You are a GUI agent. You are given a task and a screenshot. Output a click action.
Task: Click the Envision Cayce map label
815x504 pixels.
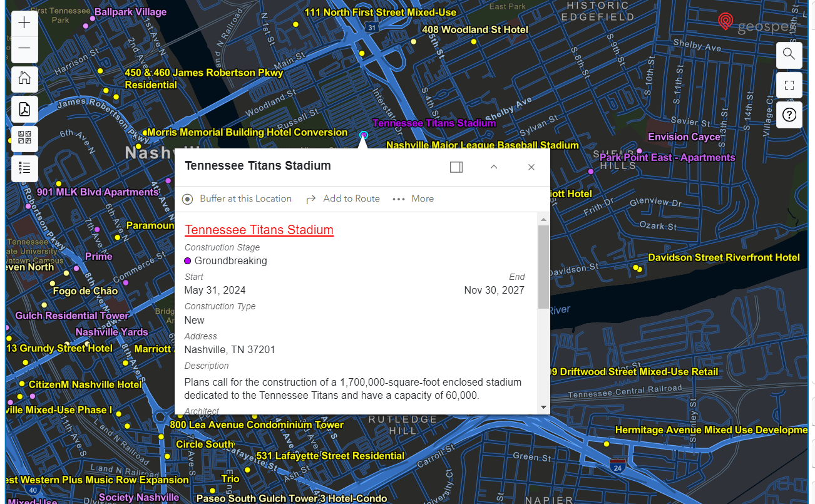click(684, 137)
